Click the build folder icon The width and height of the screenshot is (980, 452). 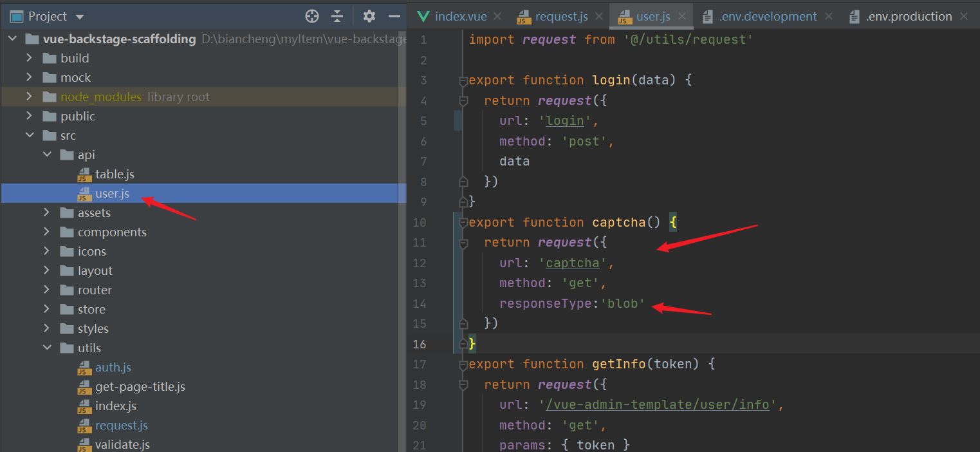point(50,58)
